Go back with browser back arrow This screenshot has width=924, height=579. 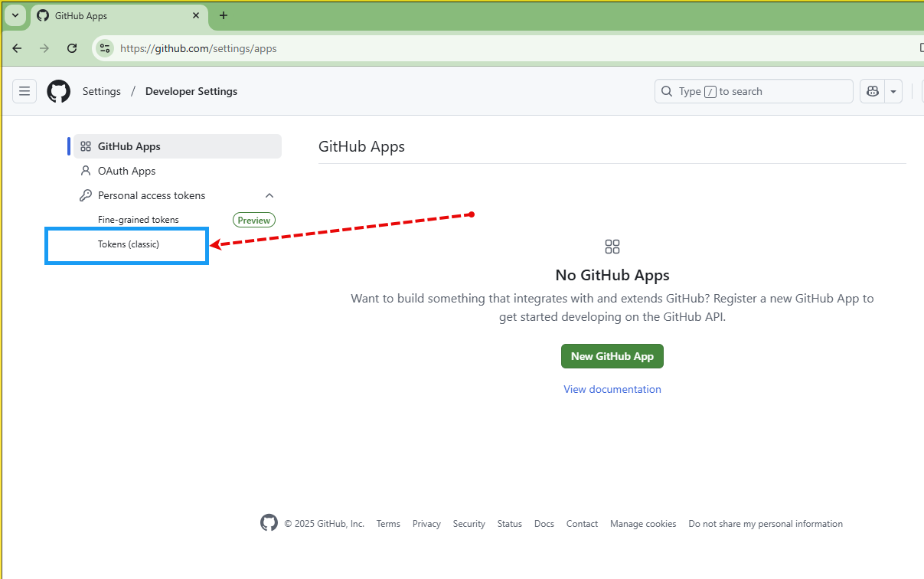coord(17,48)
